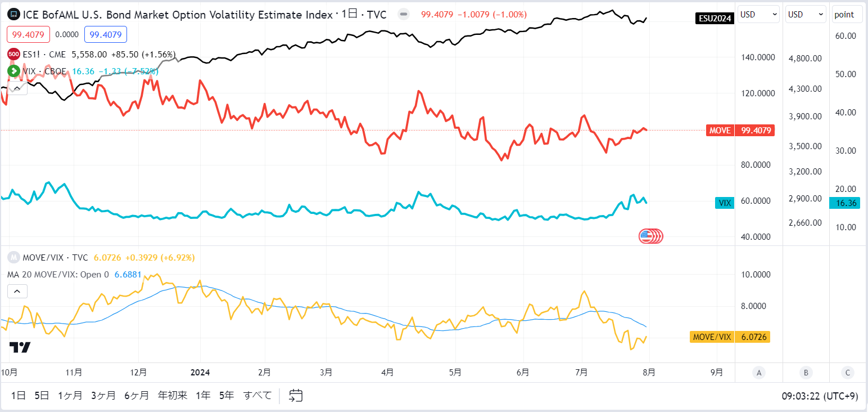Toggle price scale A button
This screenshot has width=868, height=412.
pyautogui.click(x=759, y=372)
